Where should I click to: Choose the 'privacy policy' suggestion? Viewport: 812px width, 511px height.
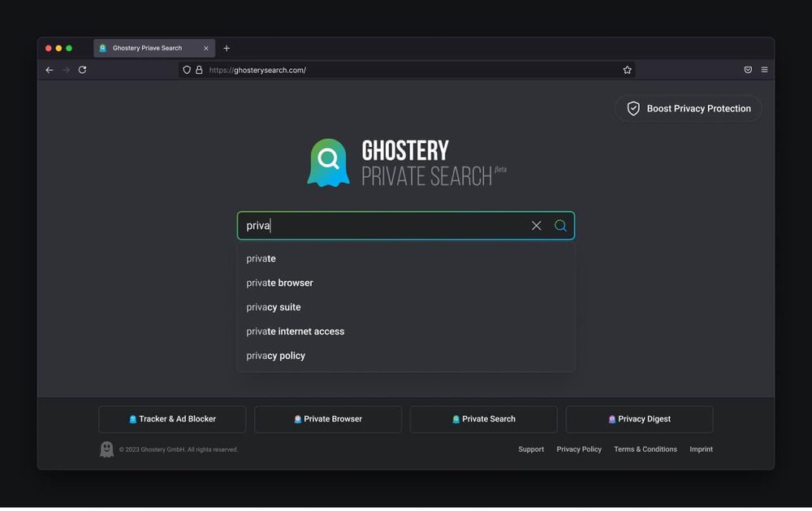[x=405, y=356]
